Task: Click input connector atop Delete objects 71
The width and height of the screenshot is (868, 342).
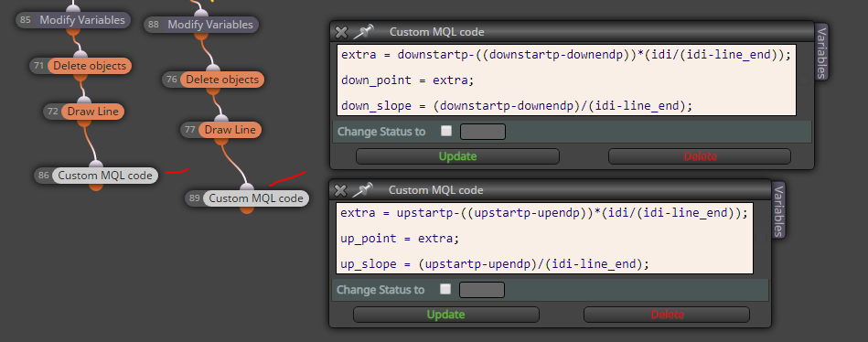Action: pos(80,54)
